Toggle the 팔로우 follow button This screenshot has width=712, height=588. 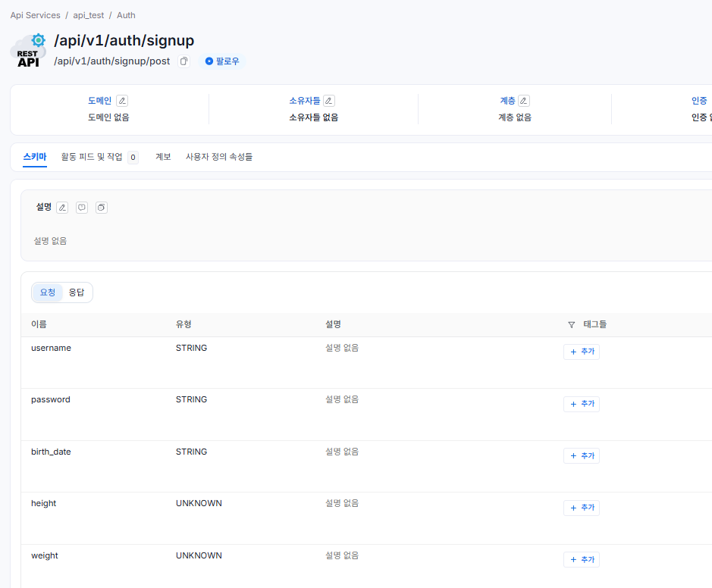pos(222,61)
